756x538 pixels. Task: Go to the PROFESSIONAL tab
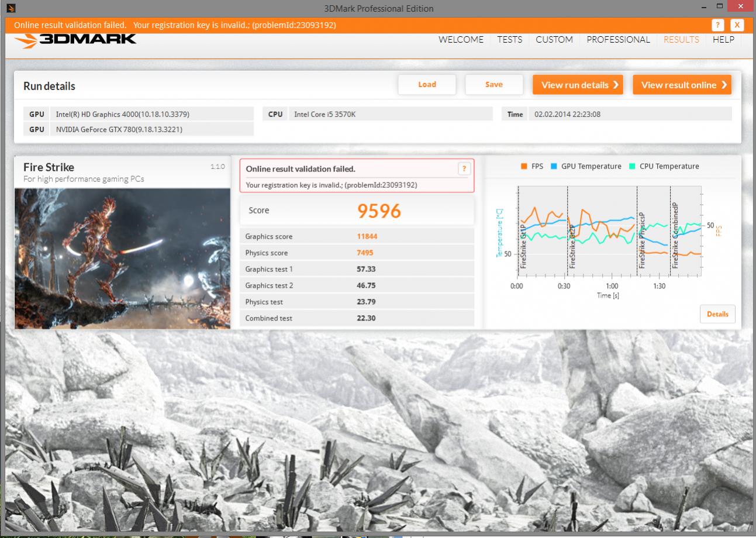click(618, 40)
